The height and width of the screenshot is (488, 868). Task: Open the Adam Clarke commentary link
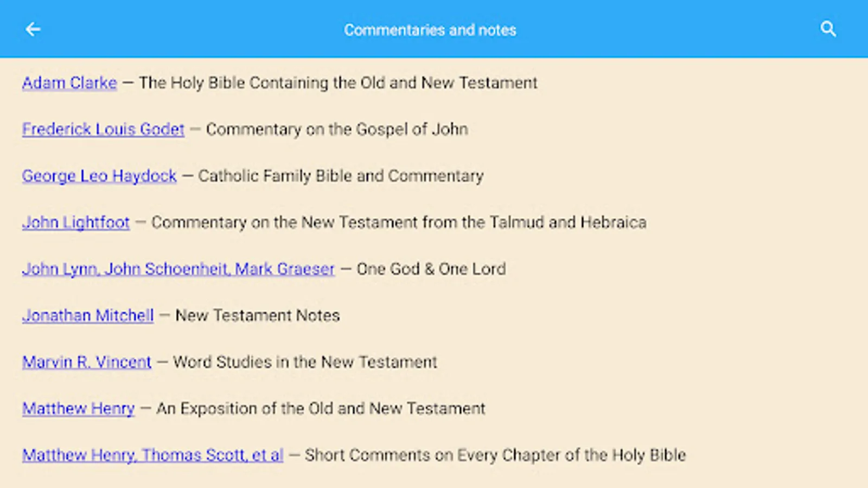[x=69, y=83]
